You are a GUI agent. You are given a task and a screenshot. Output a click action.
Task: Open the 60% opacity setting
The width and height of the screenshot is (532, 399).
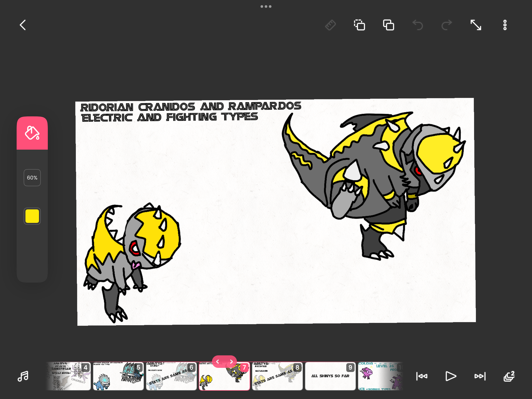pos(32,178)
